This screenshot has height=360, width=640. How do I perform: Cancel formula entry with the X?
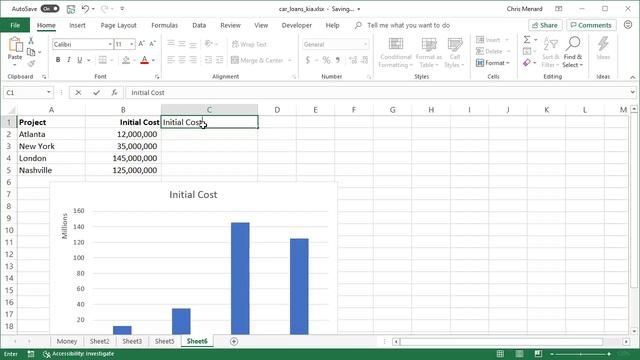[78, 93]
